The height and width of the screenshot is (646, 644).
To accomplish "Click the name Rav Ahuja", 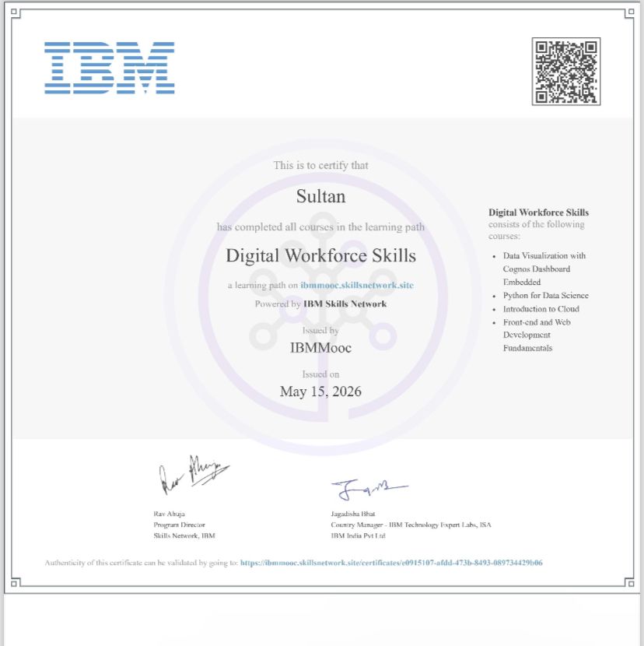I will [x=170, y=514].
